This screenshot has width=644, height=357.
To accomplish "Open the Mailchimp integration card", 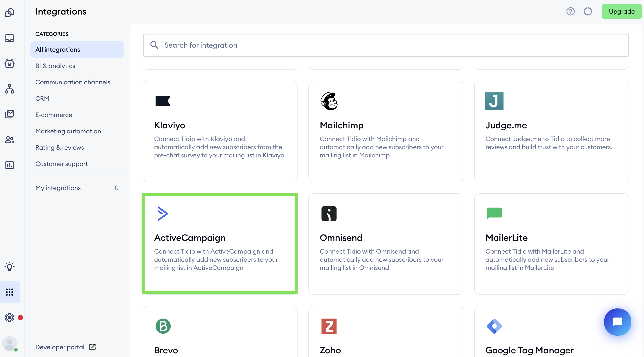I will pyautogui.click(x=385, y=131).
